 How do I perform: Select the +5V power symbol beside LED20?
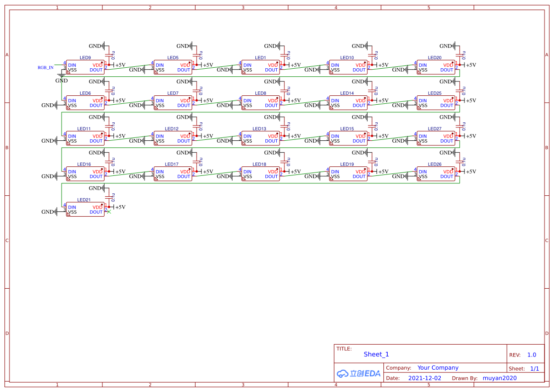point(469,65)
